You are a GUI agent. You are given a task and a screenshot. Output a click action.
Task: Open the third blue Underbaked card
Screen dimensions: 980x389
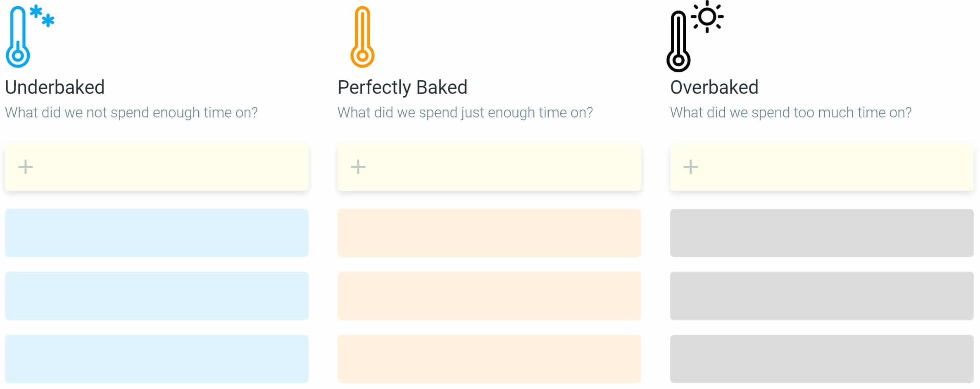pyautogui.click(x=157, y=359)
